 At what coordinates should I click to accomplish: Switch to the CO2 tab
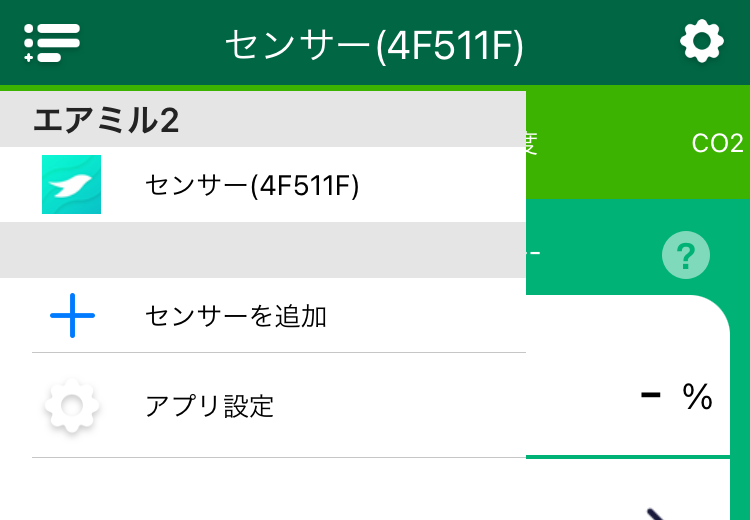[717, 143]
